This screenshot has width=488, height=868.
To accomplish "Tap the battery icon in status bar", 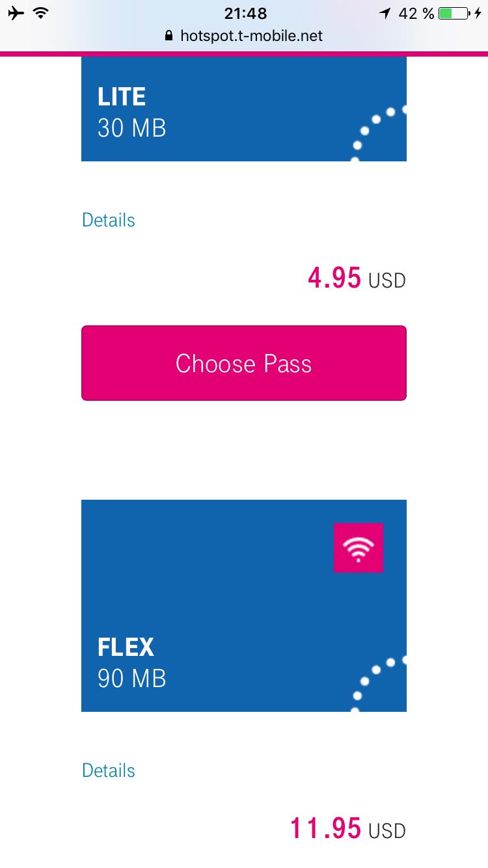I will (454, 14).
